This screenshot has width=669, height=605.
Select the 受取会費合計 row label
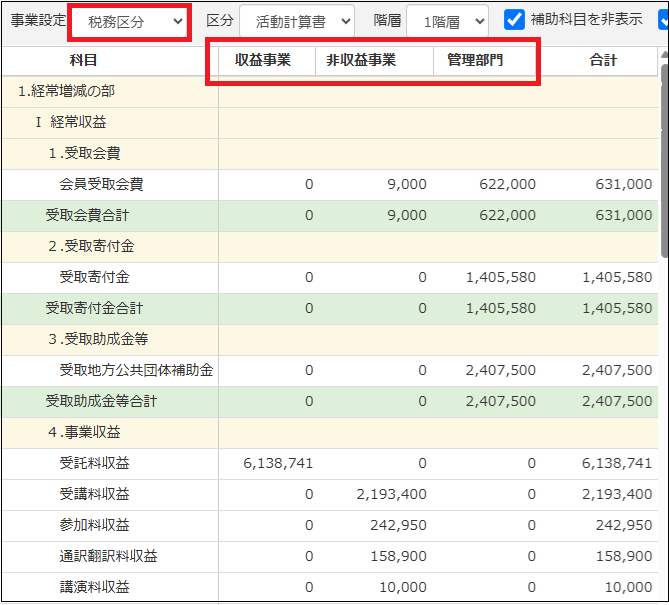coord(87,215)
